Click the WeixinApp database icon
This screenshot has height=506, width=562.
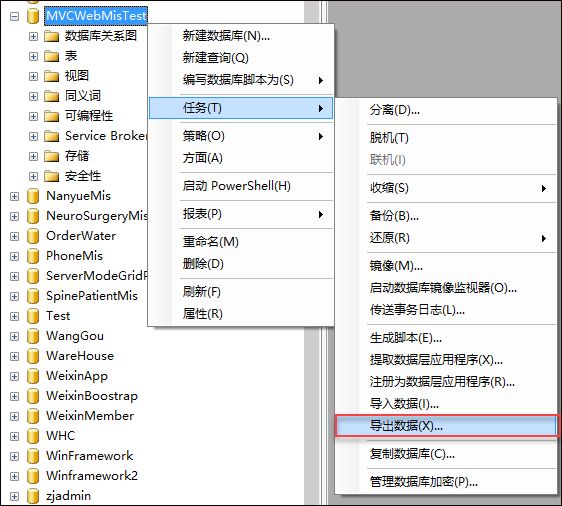33,377
